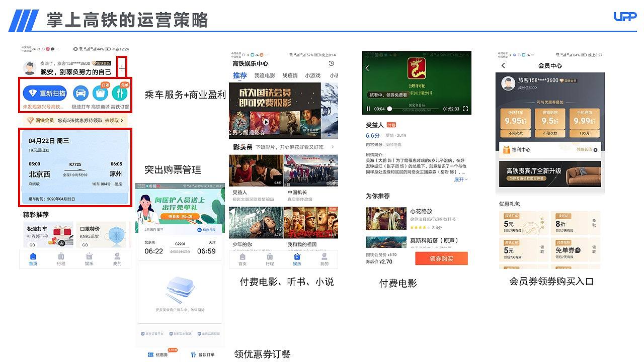Select 首页 tab in home screen nav bar
The height and width of the screenshot is (362, 644).
[x=33, y=259]
